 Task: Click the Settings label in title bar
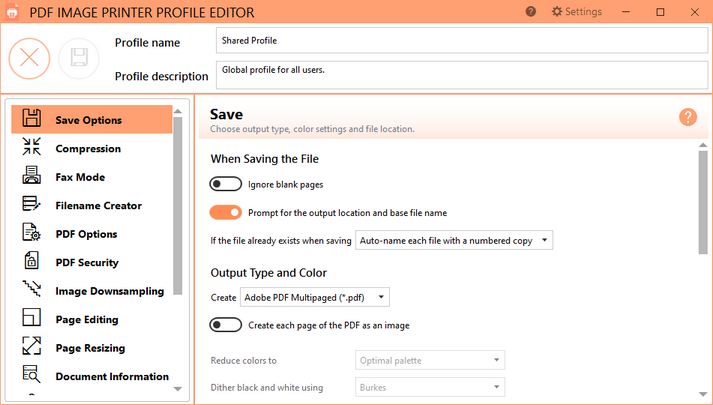[x=583, y=12]
